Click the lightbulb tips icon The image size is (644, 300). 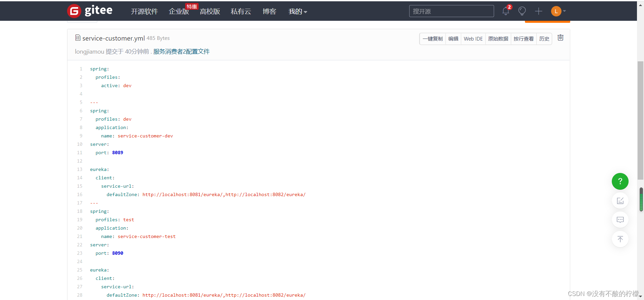(x=522, y=11)
